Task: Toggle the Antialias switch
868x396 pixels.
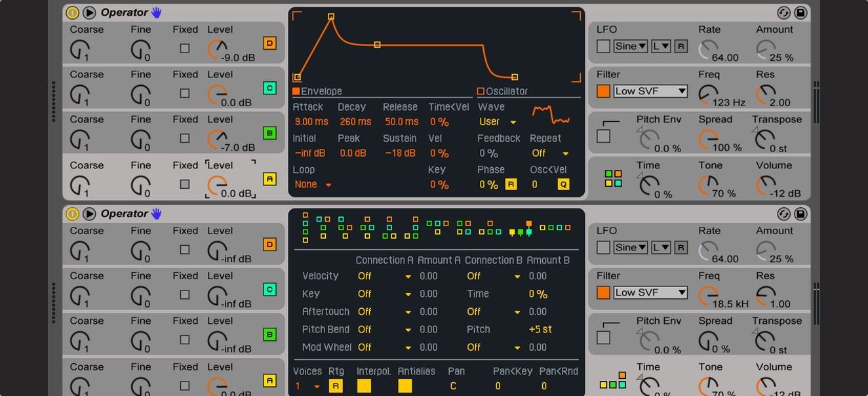Action: (405, 386)
